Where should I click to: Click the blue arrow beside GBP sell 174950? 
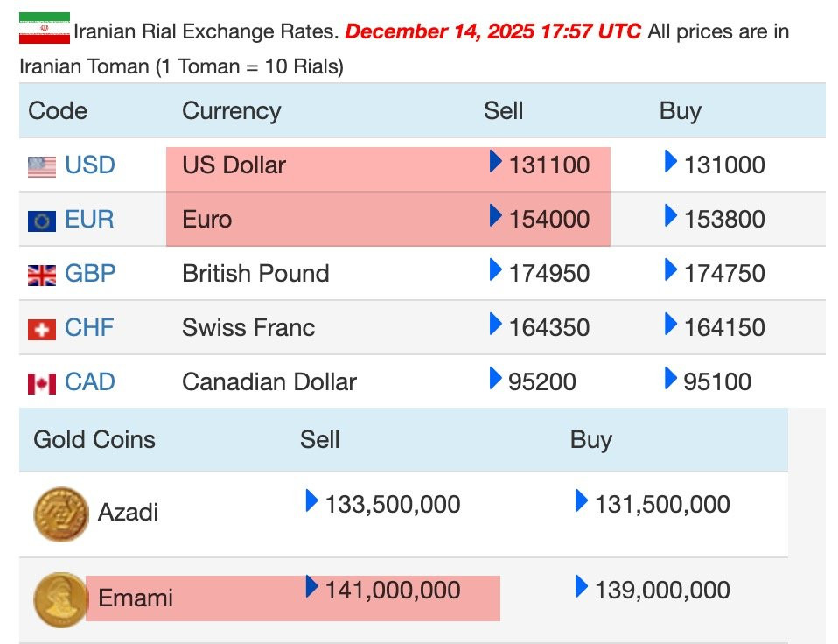tap(495, 269)
